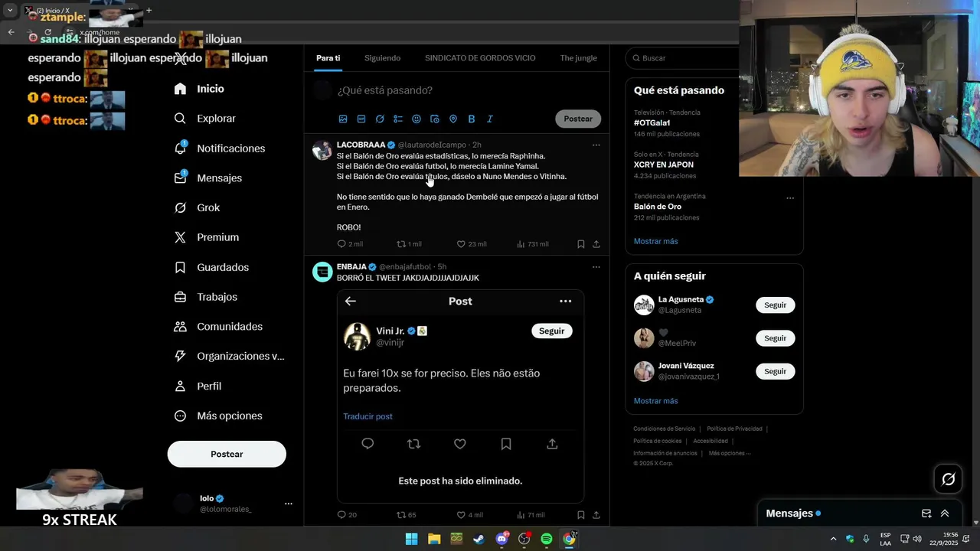
Task: Open more options on LACOBRAAA's post
Action: (596, 145)
